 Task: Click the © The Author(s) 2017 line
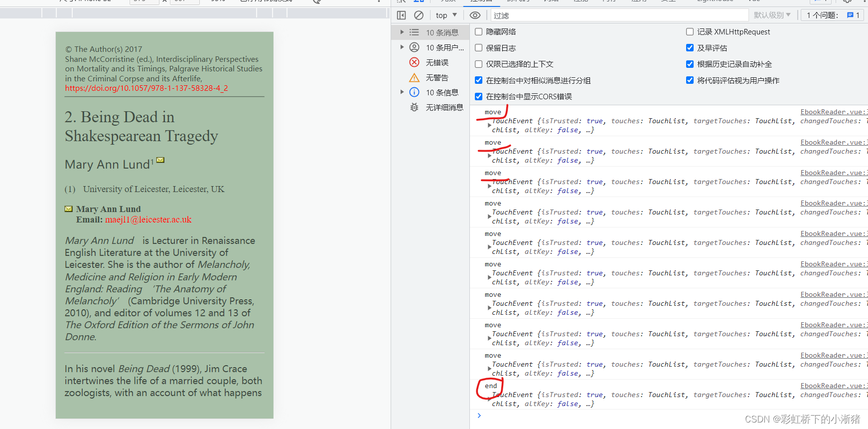(x=104, y=49)
